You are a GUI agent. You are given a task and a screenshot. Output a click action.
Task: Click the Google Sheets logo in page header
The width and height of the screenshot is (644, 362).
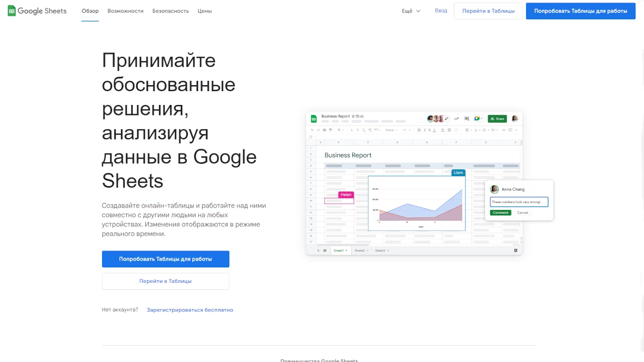[37, 11]
